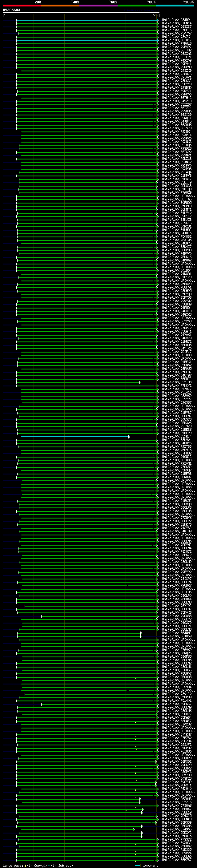The width and height of the screenshot is (197, 868).
Task: Select label UniRef100_A9ZT83
Action: (176, 447)
